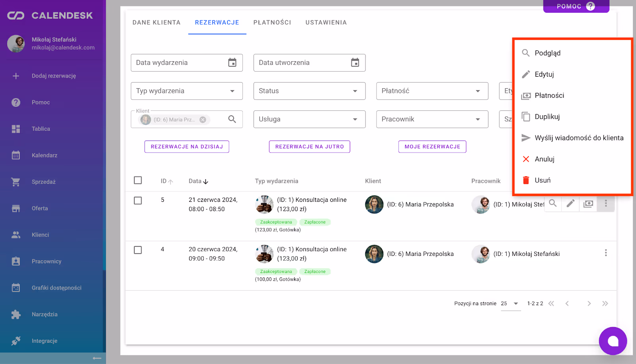Open three-dot menu for reservation 4
Viewport: 636px width, 364px height.
(x=605, y=253)
